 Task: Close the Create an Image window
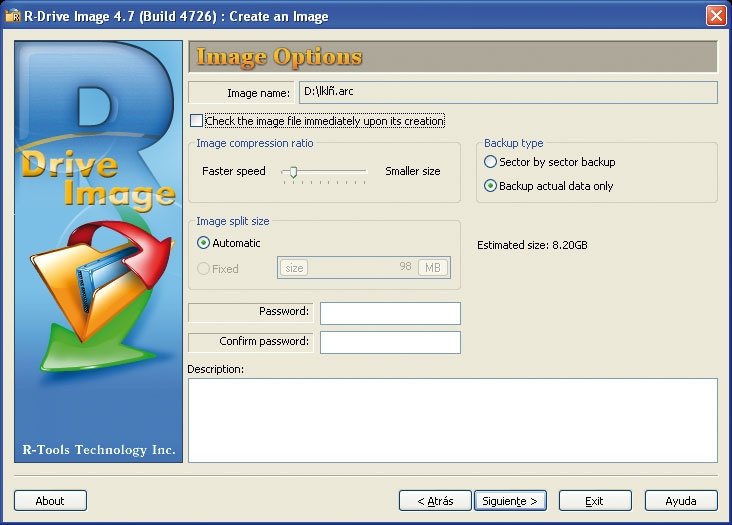click(716, 16)
